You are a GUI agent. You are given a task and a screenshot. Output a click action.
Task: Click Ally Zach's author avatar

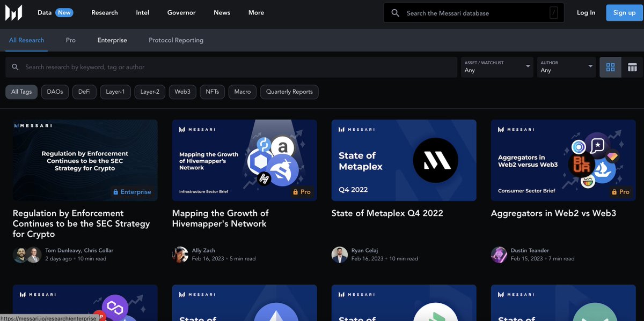pyautogui.click(x=180, y=255)
